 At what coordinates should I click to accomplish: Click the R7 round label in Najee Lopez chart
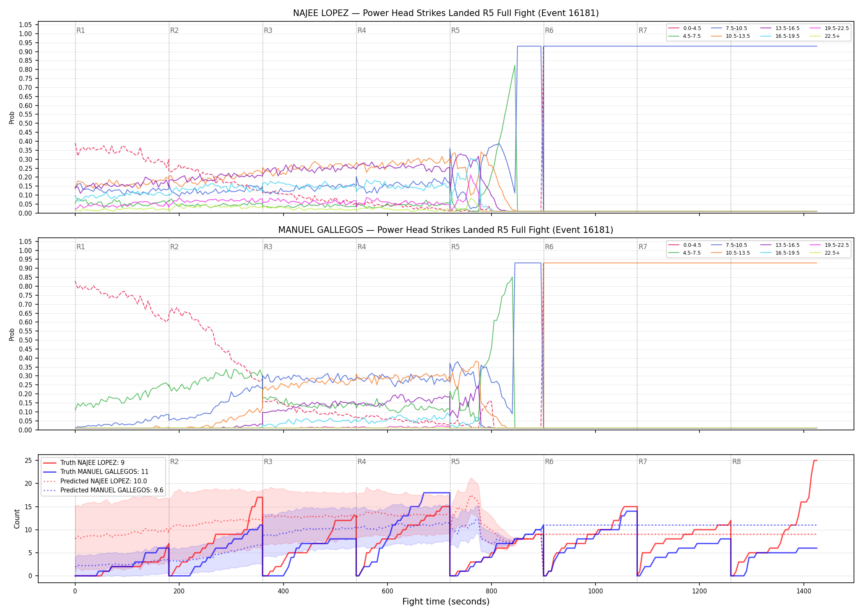pyautogui.click(x=643, y=30)
